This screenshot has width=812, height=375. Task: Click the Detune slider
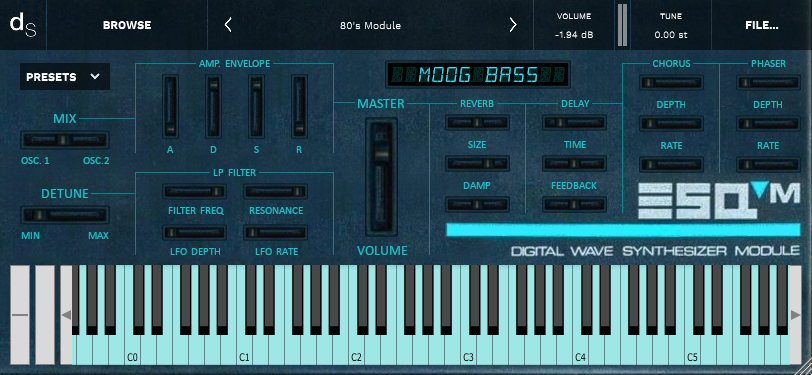pos(65,214)
